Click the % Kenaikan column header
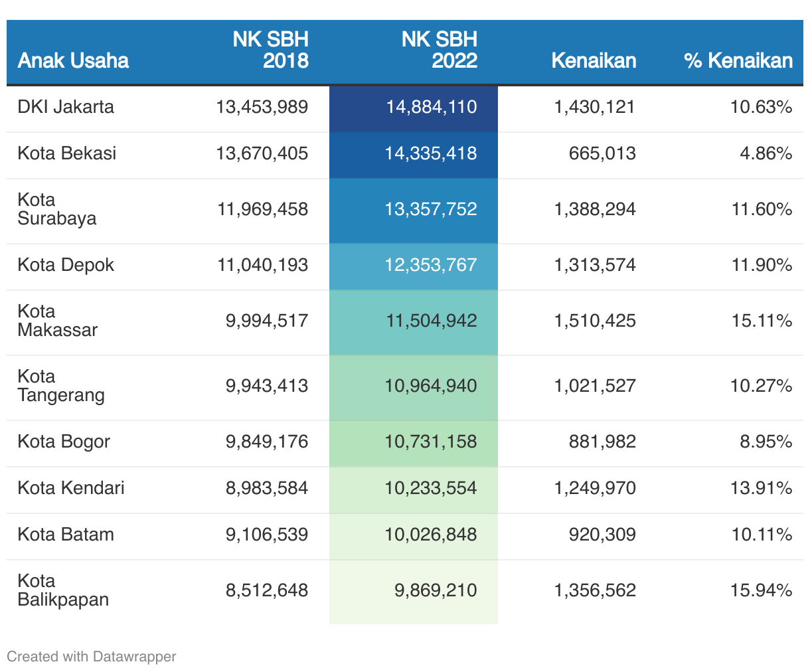This screenshot has width=810, height=672. tap(738, 60)
